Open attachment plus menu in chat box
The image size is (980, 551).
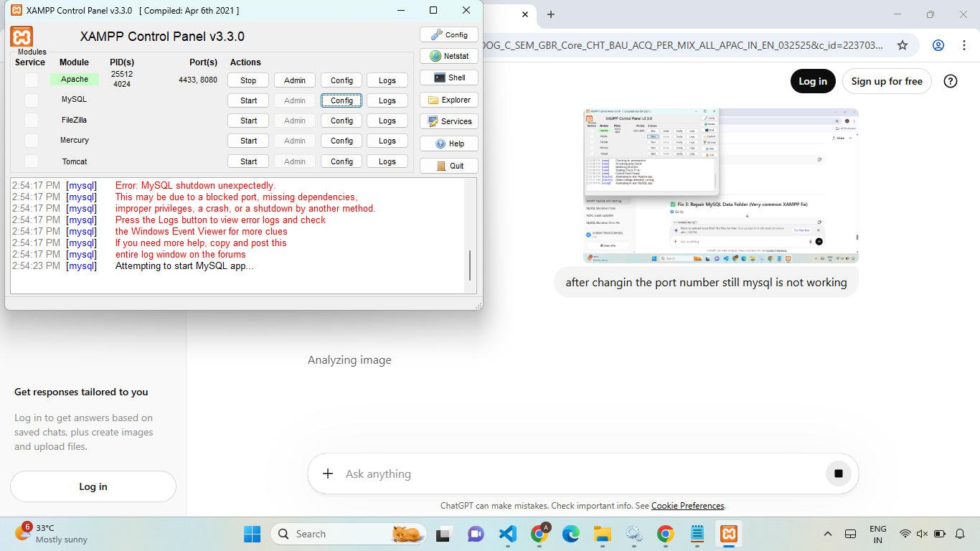328,474
